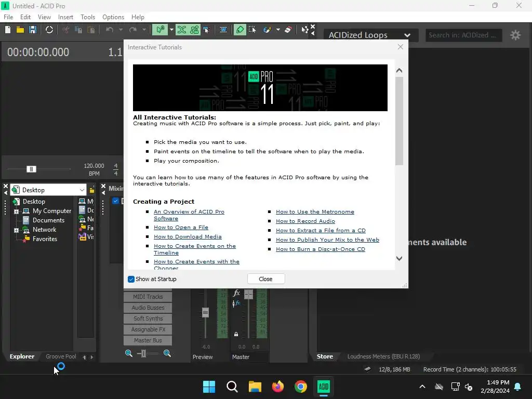Open store settings gear icon
This screenshot has height=399, width=532.
(515, 35)
